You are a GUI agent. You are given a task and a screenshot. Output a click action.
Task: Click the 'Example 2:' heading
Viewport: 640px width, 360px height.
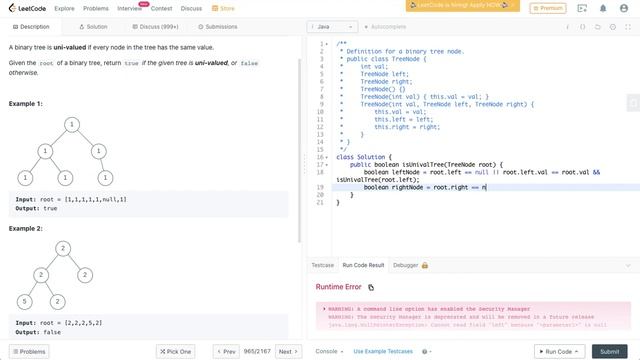pyautogui.click(x=26, y=229)
